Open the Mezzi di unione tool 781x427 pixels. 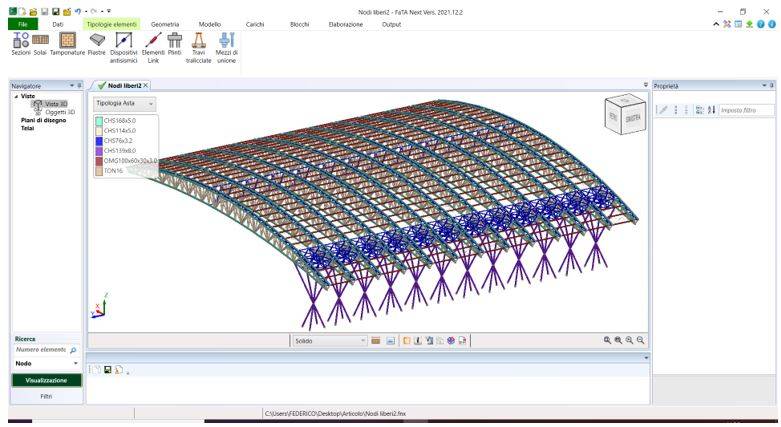226,48
